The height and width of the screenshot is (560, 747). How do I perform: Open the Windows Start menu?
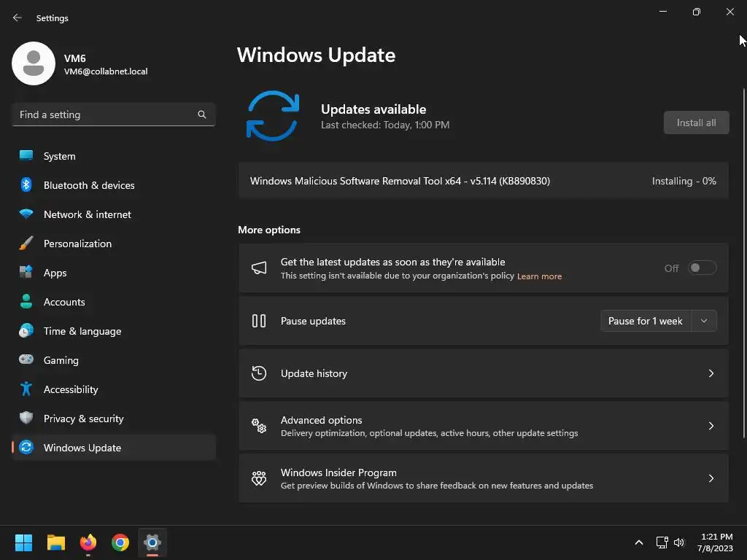pyautogui.click(x=23, y=542)
